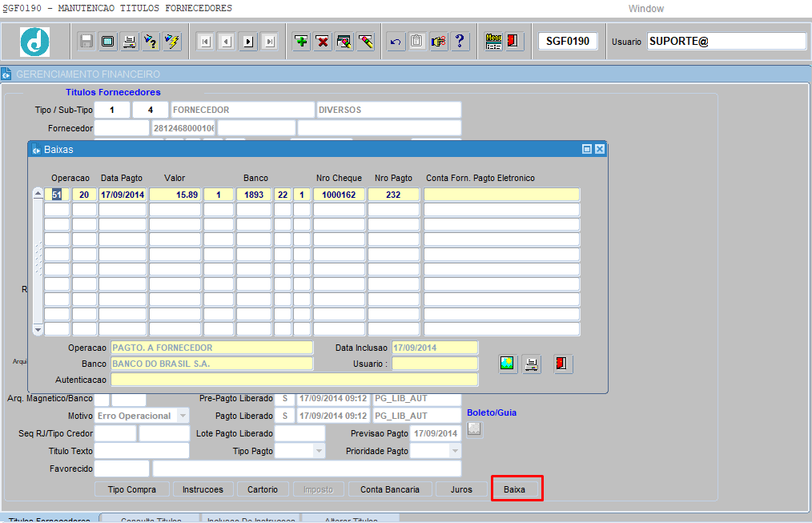
Task: Open help with the question mark icon
Action: [460, 42]
